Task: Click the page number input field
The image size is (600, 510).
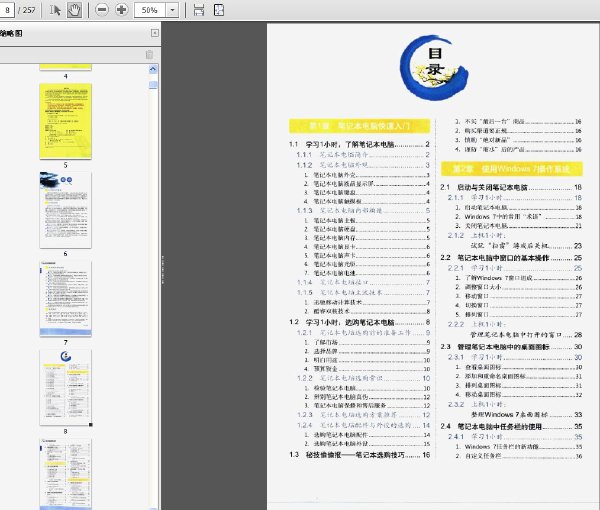Action: pos(7,10)
